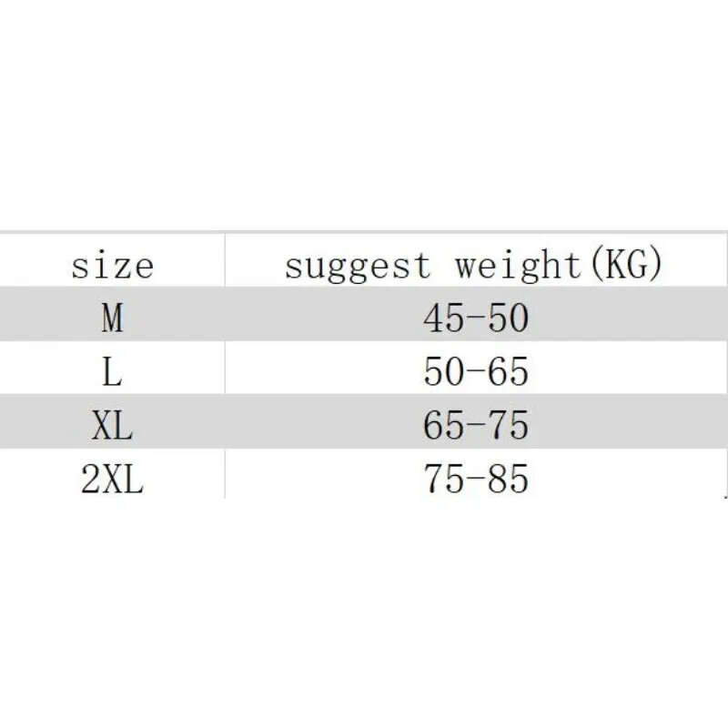Select the L size cell
Screen dimensions: 728x728
112,372
